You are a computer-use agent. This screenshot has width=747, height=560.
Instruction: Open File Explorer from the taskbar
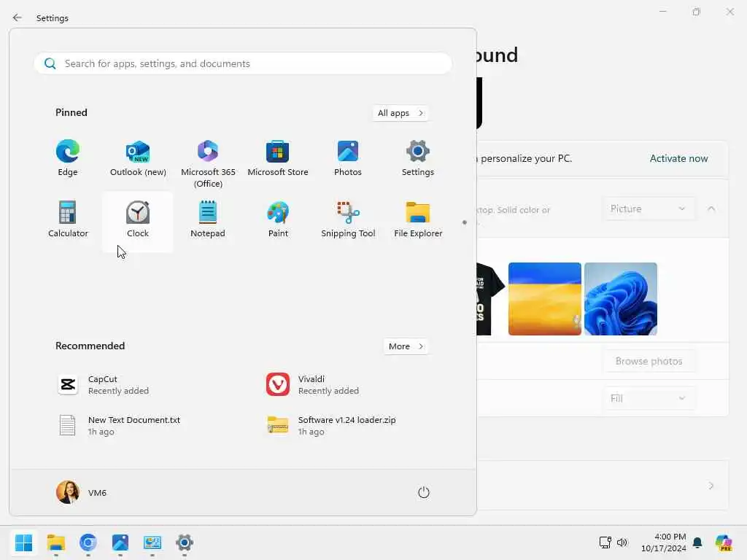pos(55,542)
